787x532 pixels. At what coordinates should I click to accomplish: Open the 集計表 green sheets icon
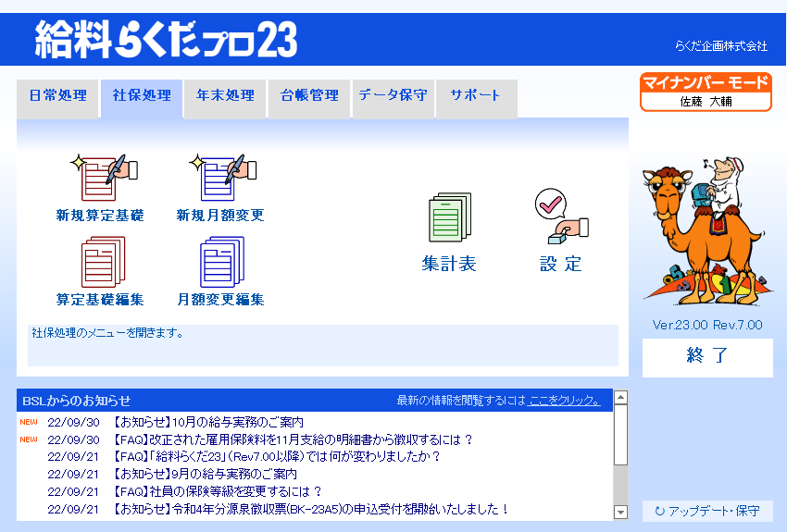pyautogui.click(x=450, y=217)
